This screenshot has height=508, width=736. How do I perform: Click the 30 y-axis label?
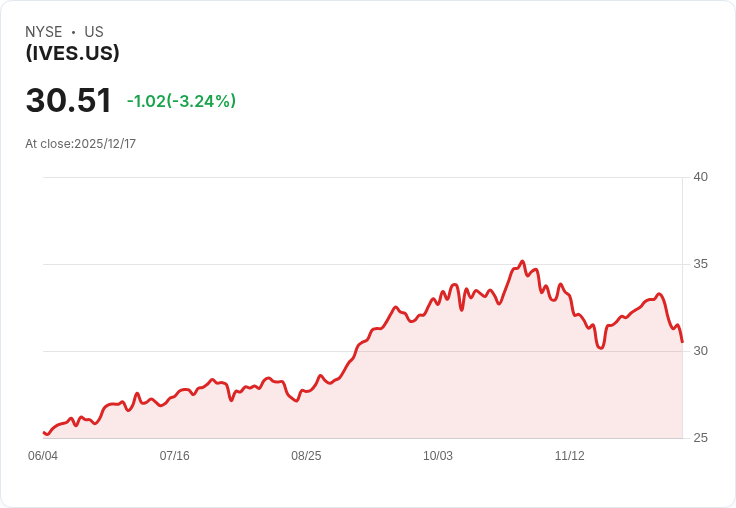700,351
